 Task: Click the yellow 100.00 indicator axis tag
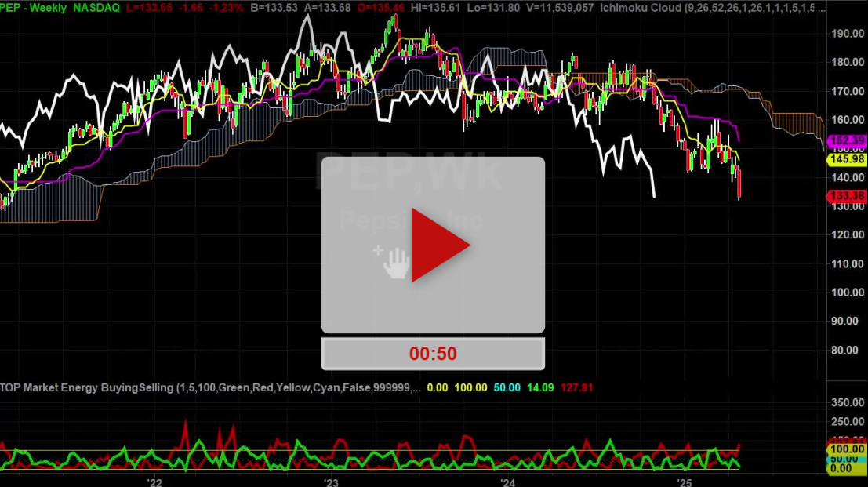[x=847, y=449]
